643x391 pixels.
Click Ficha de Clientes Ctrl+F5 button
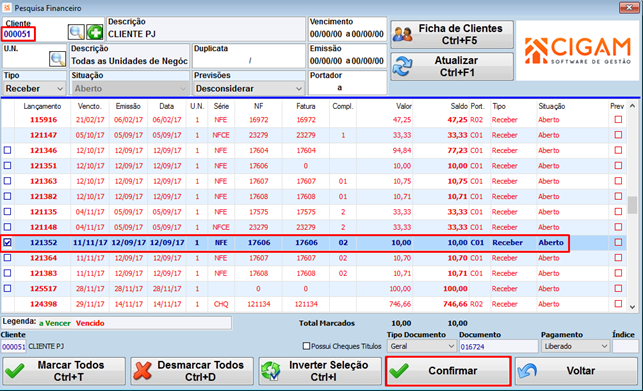[452, 34]
